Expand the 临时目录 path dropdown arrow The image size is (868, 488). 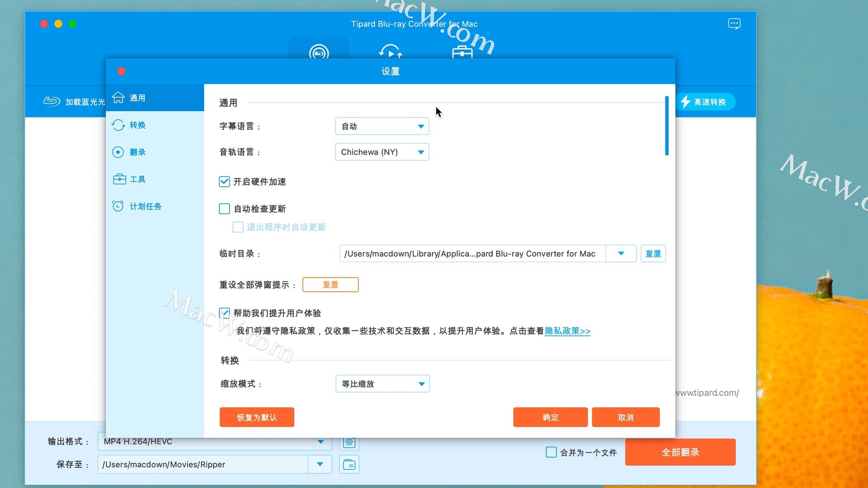coord(621,253)
